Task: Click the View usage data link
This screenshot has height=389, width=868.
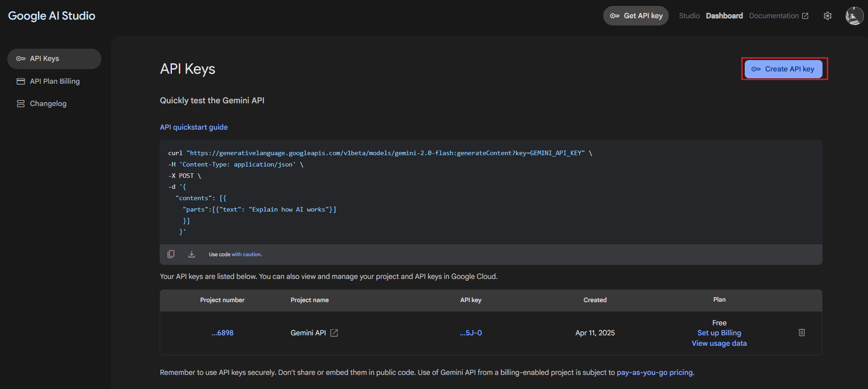Action: click(719, 344)
